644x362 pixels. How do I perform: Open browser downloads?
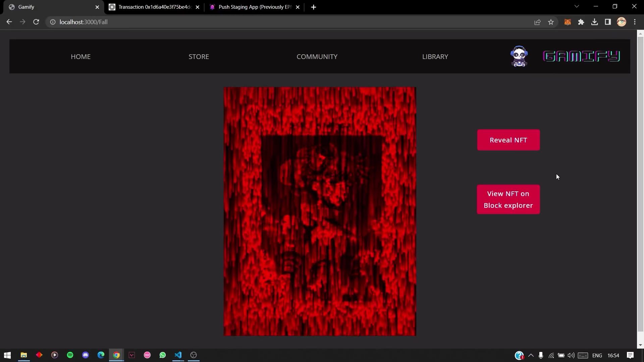tap(594, 22)
